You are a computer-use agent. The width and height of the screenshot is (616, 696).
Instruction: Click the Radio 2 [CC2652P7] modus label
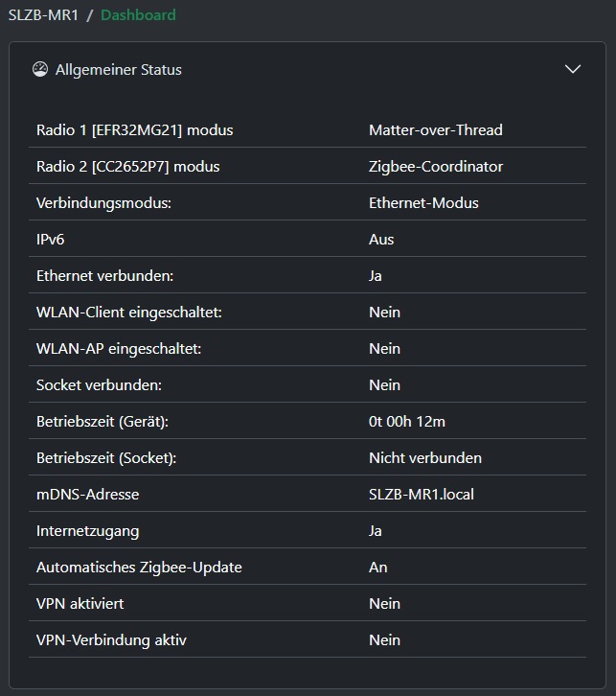pos(127,167)
